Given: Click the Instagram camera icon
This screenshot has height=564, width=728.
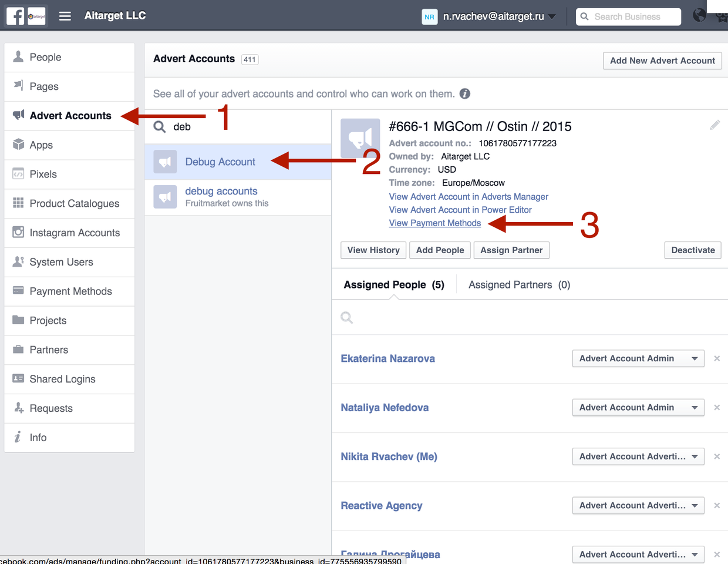Looking at the screenshot, I should (x=18, y=232).
